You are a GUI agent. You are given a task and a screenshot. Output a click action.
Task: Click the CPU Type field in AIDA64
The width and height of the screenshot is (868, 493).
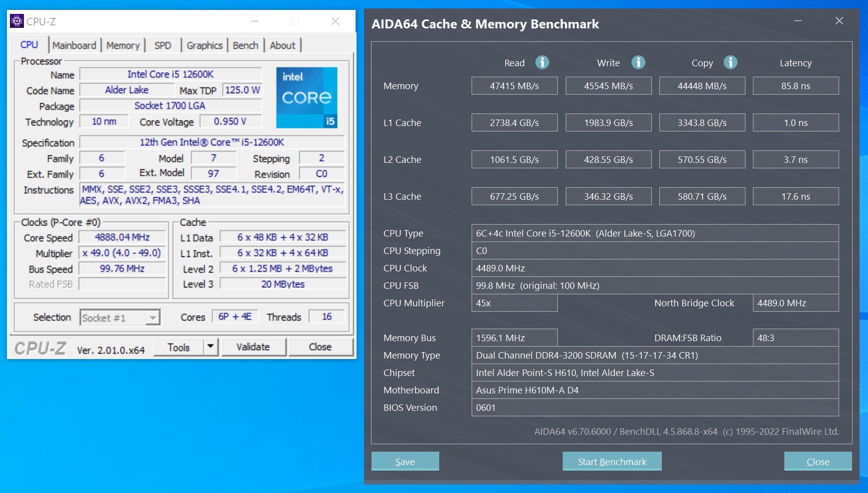655,233
